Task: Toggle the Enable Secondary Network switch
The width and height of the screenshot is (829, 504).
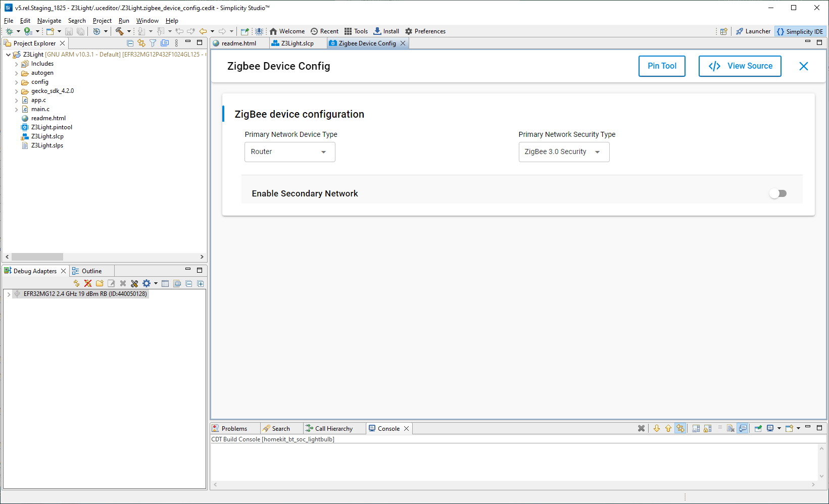Action: 777,193
